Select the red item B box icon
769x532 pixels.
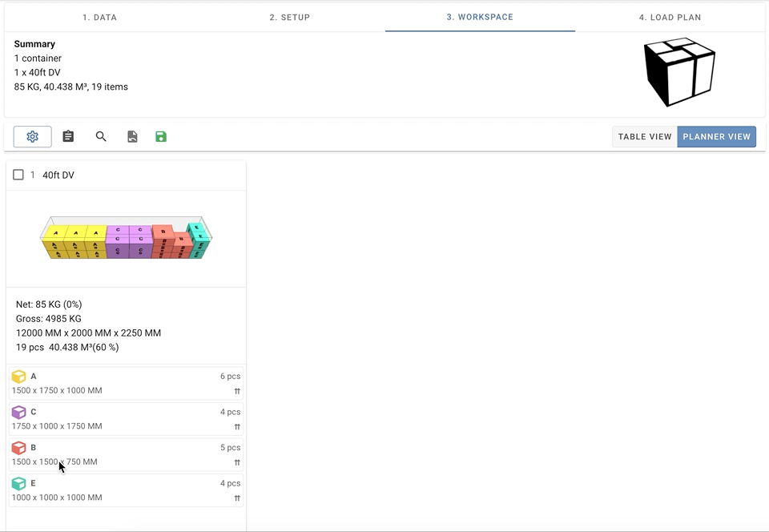(x=18, y=448)
